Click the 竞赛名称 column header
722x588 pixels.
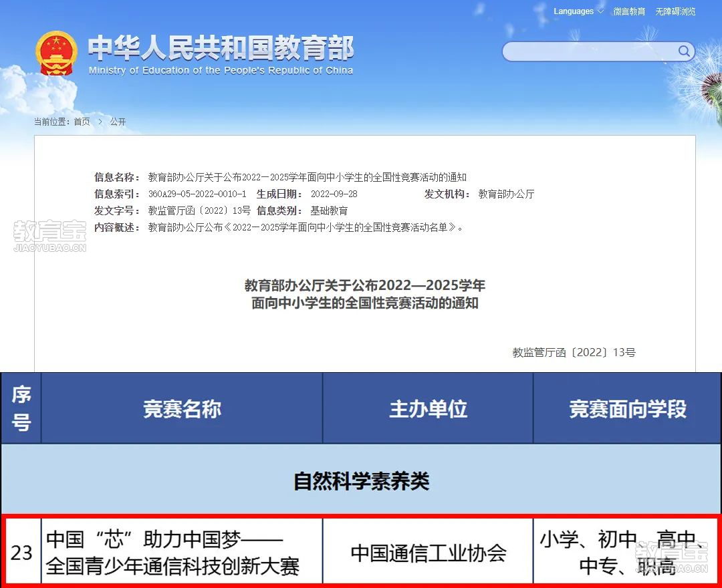[x=182, y=408]
